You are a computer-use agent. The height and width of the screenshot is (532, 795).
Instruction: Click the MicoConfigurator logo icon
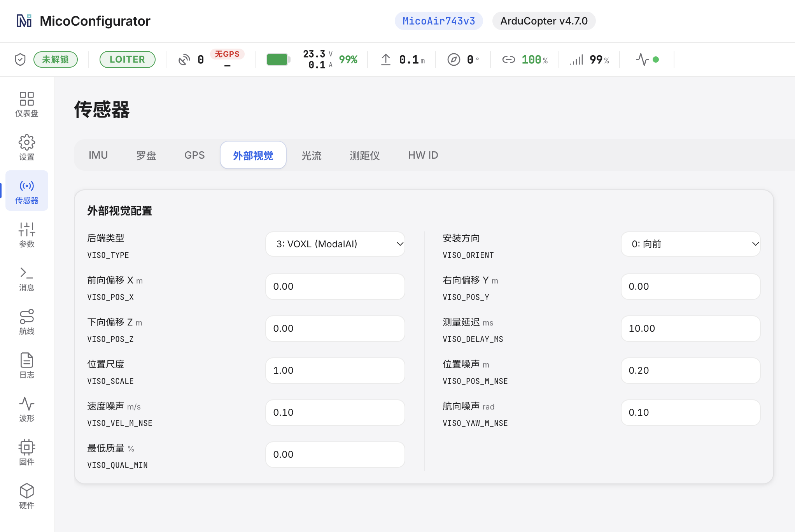[x=24, y=21]
